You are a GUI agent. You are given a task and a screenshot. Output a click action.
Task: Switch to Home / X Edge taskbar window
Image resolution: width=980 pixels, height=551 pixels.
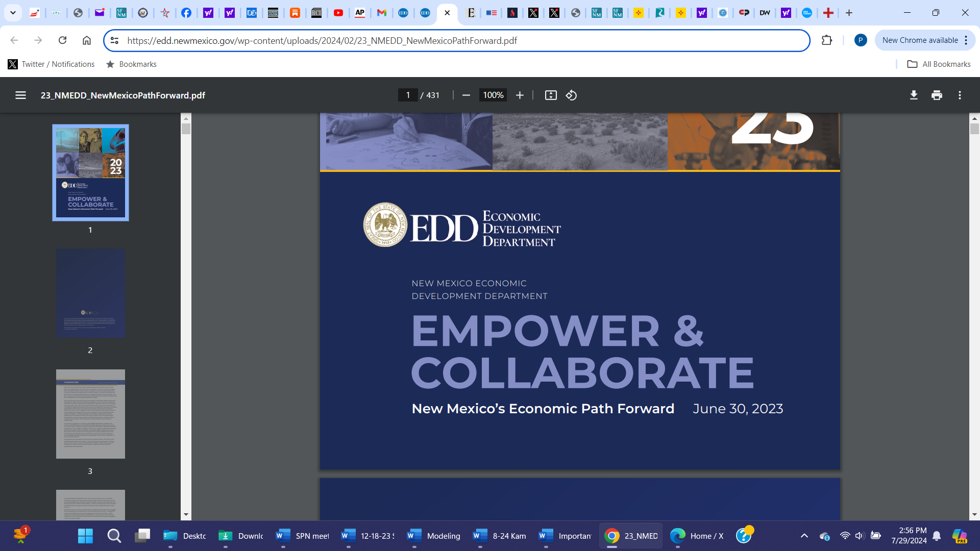[697, 536]
